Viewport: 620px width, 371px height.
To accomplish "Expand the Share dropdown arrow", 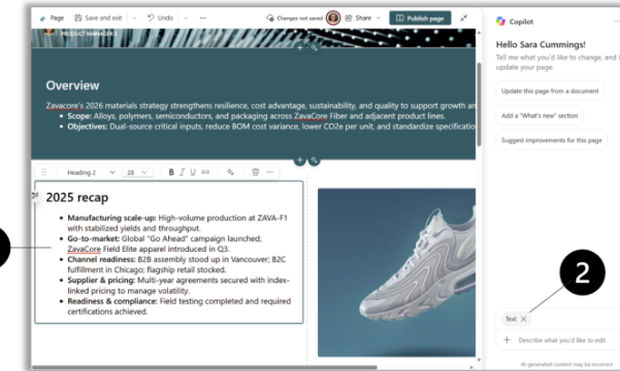I will click(378, 18).
